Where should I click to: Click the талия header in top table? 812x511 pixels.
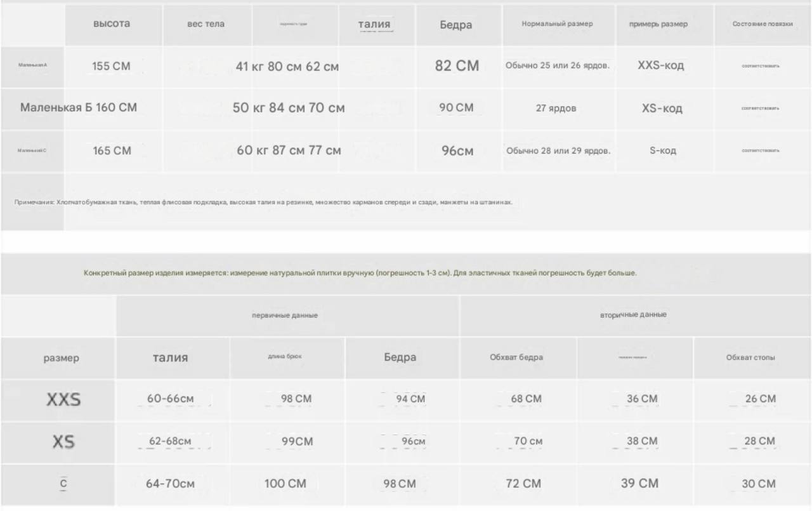374,25
